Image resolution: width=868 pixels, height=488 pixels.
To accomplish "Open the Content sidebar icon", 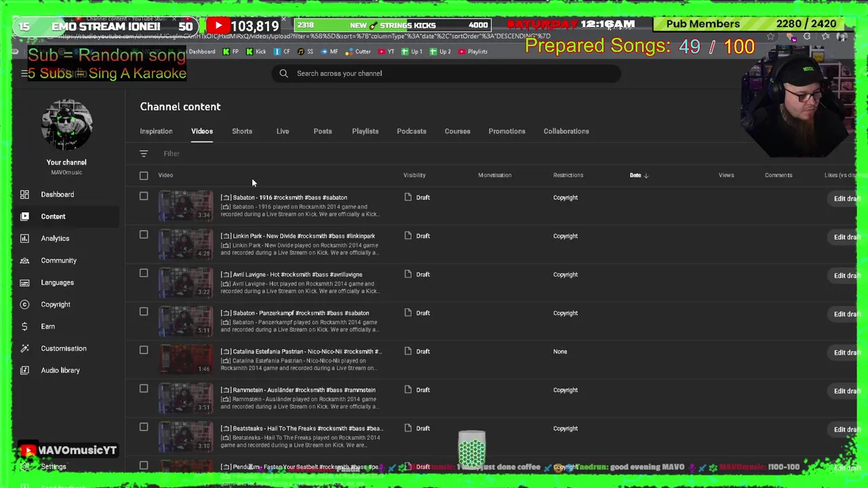I will tap(24, 216).
